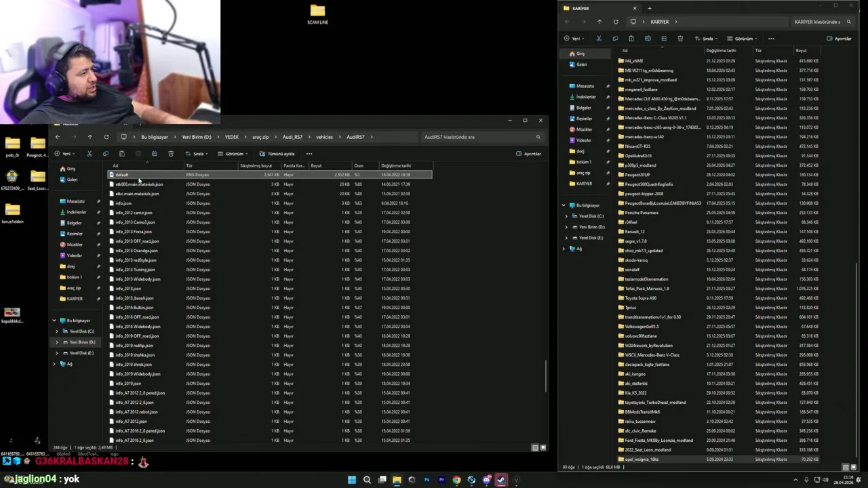This screenshot has height=488, width=868.
Task: Open Premiere Pro from the taskbar
Action: [x=441, y=480]
